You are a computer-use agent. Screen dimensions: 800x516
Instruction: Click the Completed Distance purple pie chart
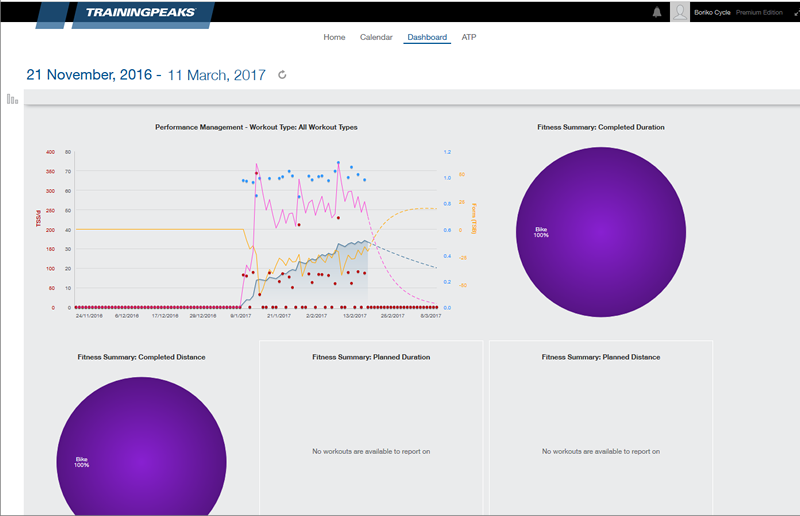141,446
